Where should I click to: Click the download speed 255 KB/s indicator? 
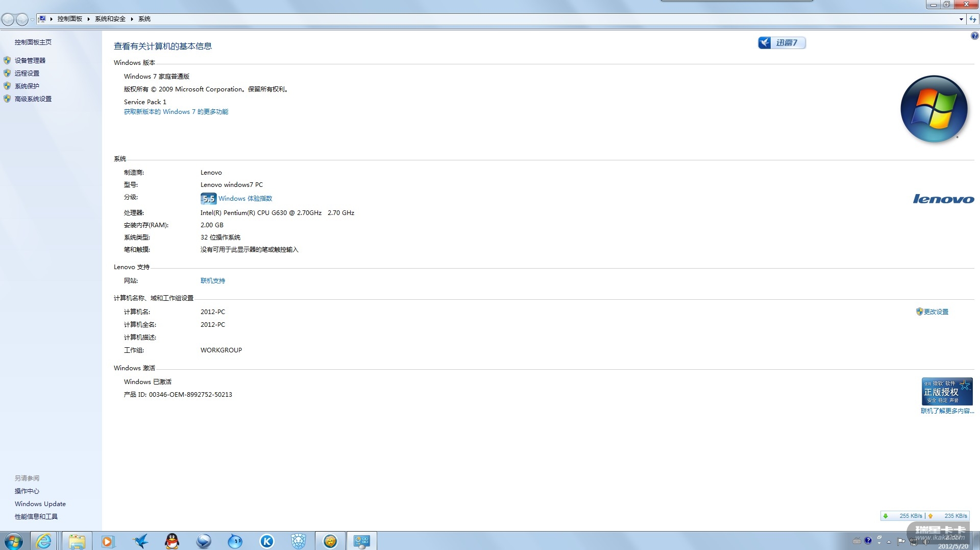(903, 516)
